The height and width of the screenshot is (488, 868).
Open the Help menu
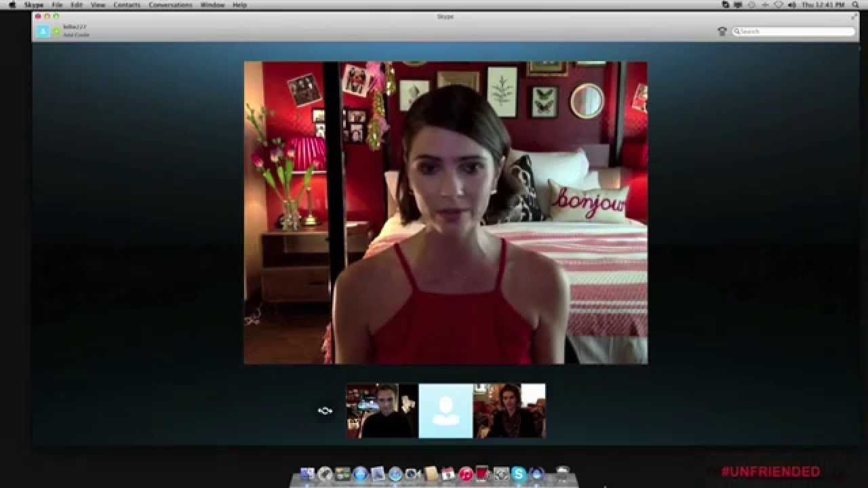(x=240, y=5)
